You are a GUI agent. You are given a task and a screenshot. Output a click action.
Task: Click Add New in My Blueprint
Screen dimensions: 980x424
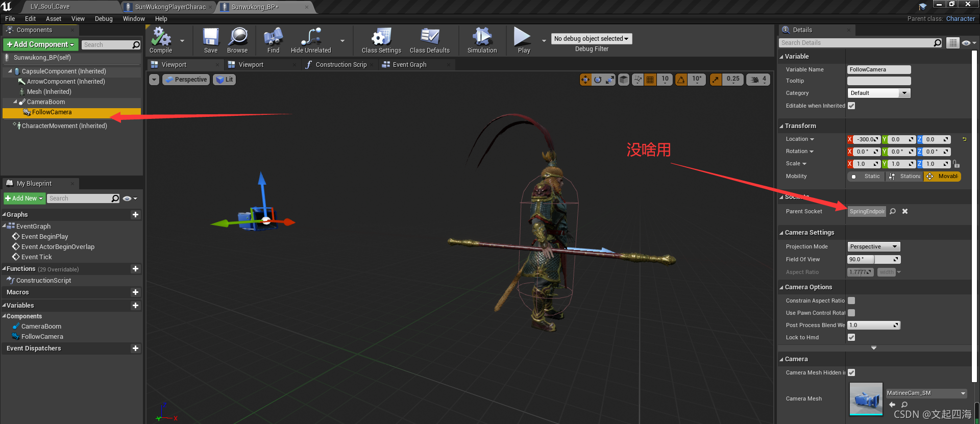click(x=24, y=198)
